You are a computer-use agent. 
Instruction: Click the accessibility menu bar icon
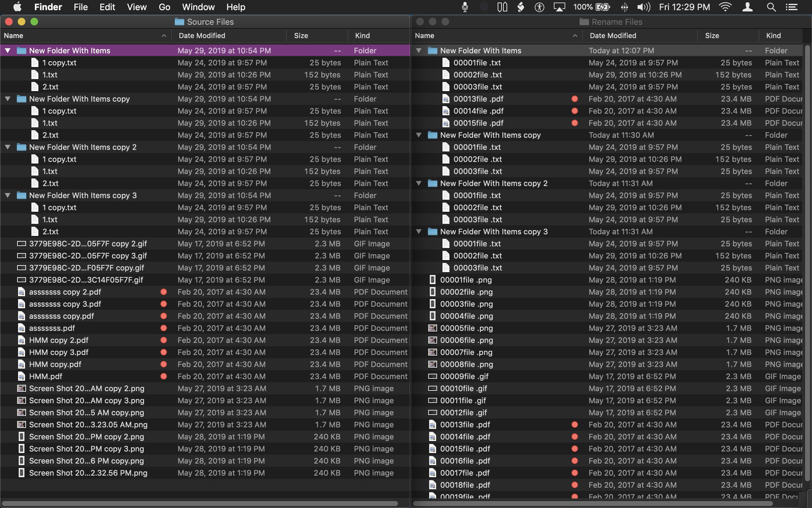(539, 7)
